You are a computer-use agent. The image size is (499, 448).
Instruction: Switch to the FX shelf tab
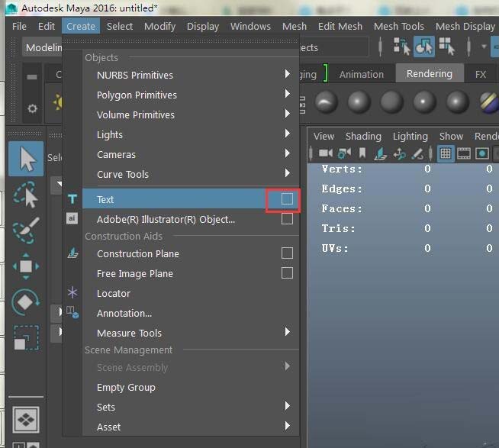(x=481, y=74)
